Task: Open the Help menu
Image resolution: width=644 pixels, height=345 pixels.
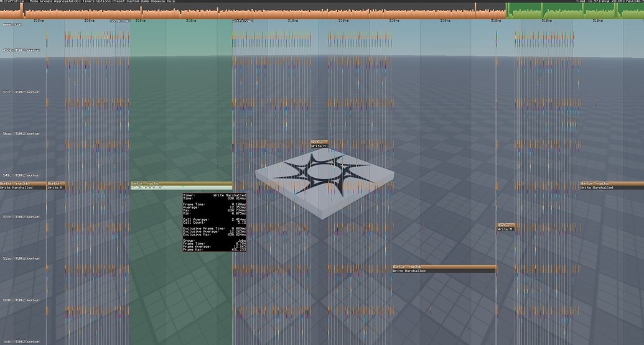Action: [x=170, y=1]
